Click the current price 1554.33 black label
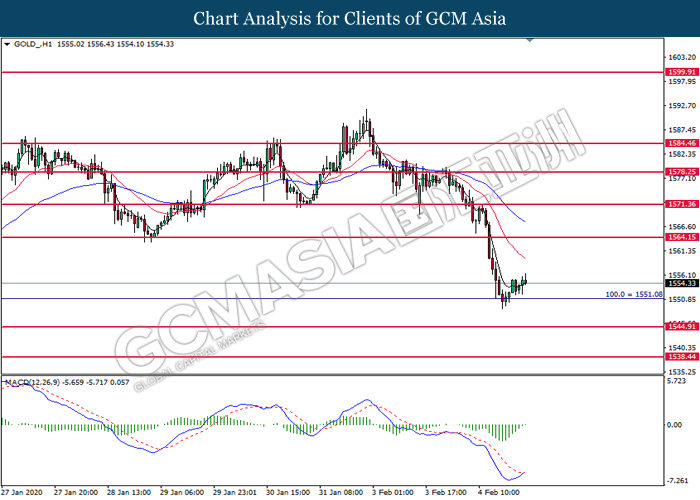The image size is (700, 500). click(x=682, y=283)
